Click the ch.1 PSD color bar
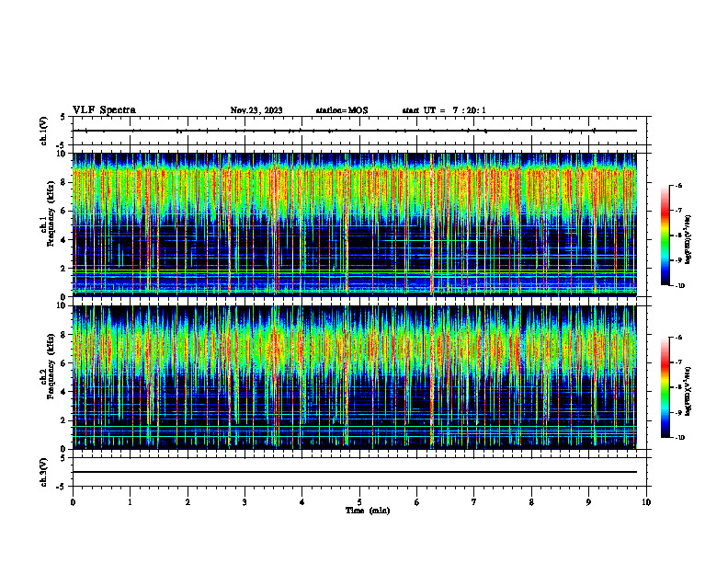This screenshot has width=728, height=563. pos(665,236)
